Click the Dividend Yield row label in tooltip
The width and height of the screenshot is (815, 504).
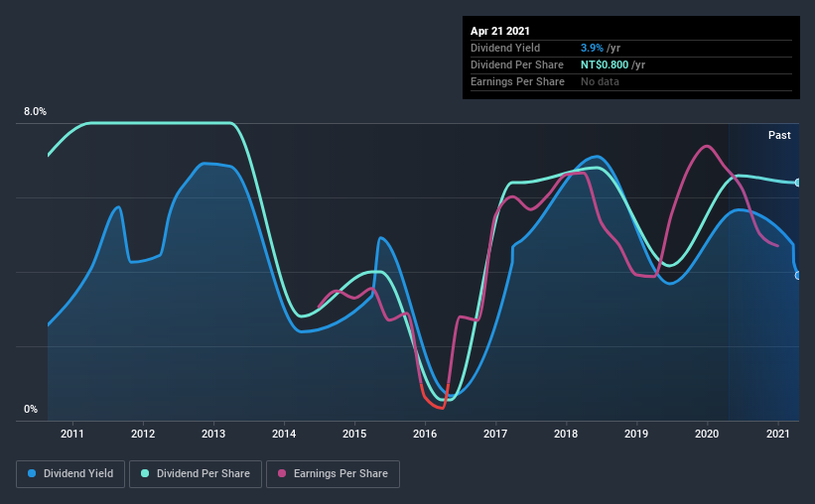pyautogui.click(x=505, y=48)
